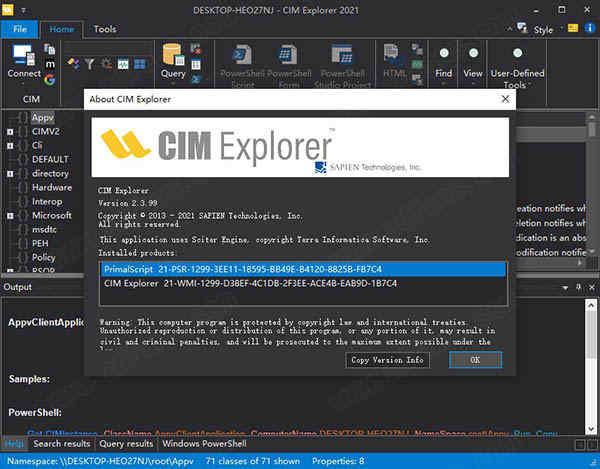The height and width of the screenshot is (469, 600).
Task: Click the waveform monitor icon
Action: [x=123, y=64]
